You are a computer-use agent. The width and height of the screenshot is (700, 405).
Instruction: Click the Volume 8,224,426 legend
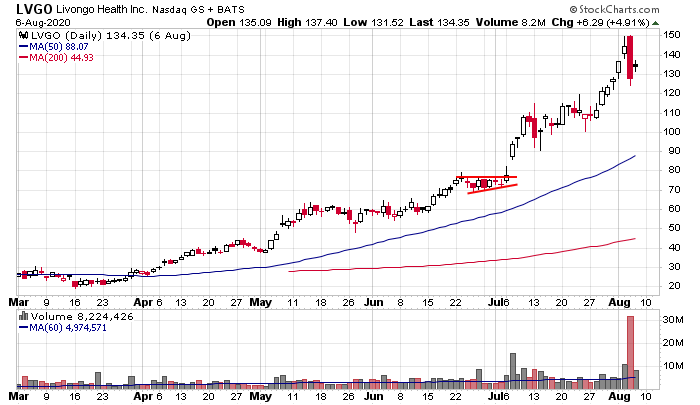[x=82, y=317]
